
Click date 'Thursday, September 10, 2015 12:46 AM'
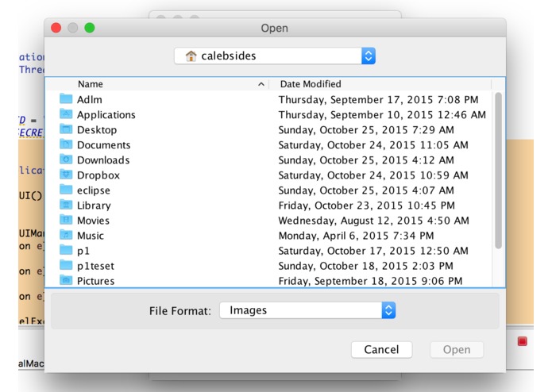[x=382, y=115]
